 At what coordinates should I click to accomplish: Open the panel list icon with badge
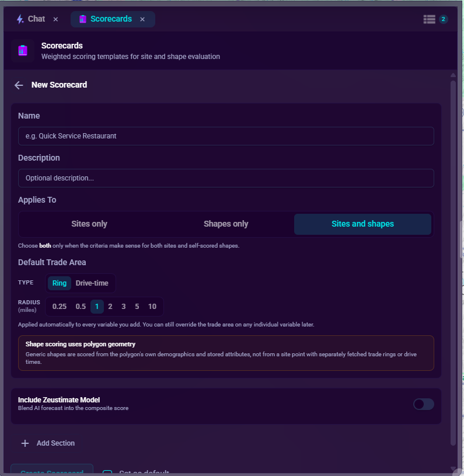coord(429,19)
